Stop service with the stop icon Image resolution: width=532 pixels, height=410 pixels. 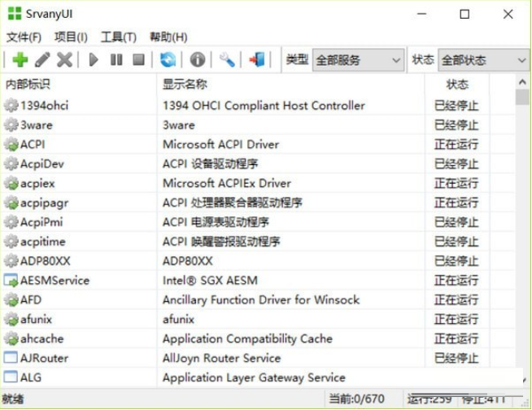point(138,60)
